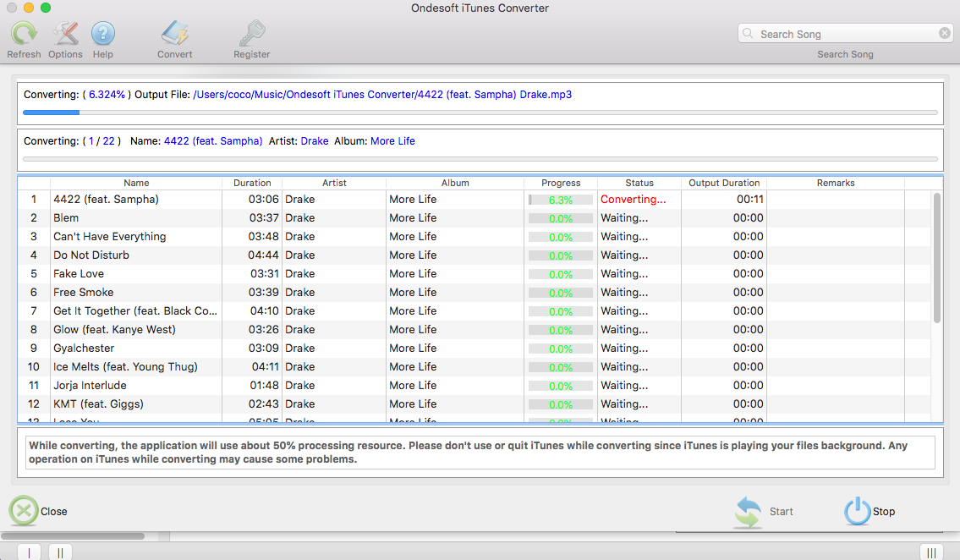Select the song 'Gyalchester'
Image resolution: width=960 pixels, height=560 pixels.
tap(84, 349)
